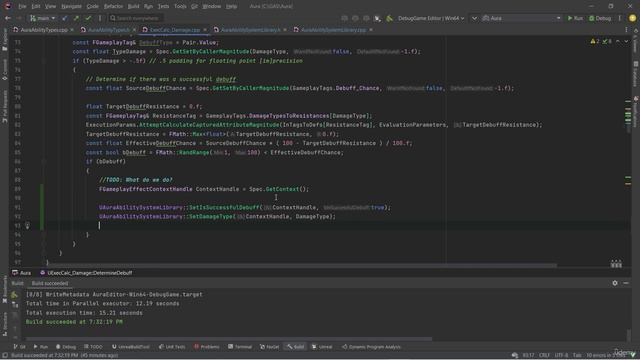Image resolution: width=640 pixels, height=360 pixels.
Task: Close the AuraAbilitySystemLibrary.cpp tab
Action: pos(371,30)
